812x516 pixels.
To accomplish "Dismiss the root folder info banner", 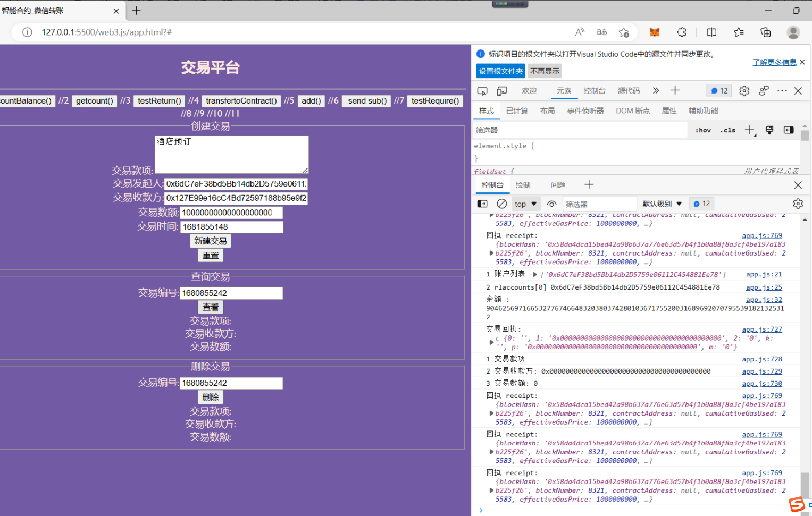I will point(802,62).
